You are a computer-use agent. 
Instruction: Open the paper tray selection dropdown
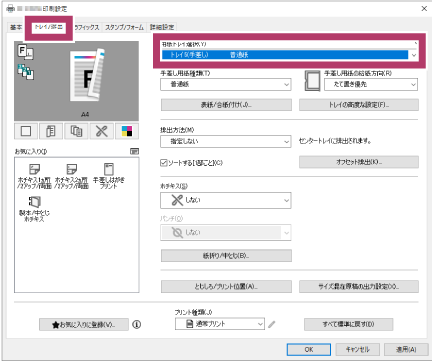289,55
